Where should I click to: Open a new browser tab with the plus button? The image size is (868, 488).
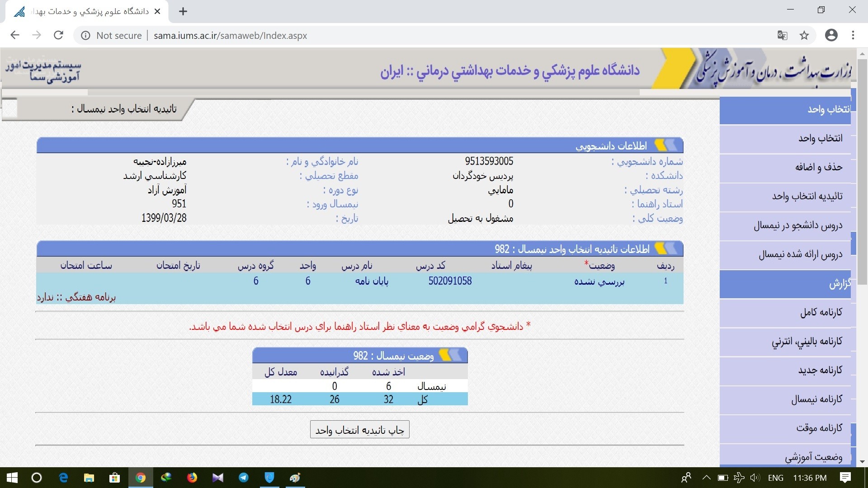tap(183, 11)
